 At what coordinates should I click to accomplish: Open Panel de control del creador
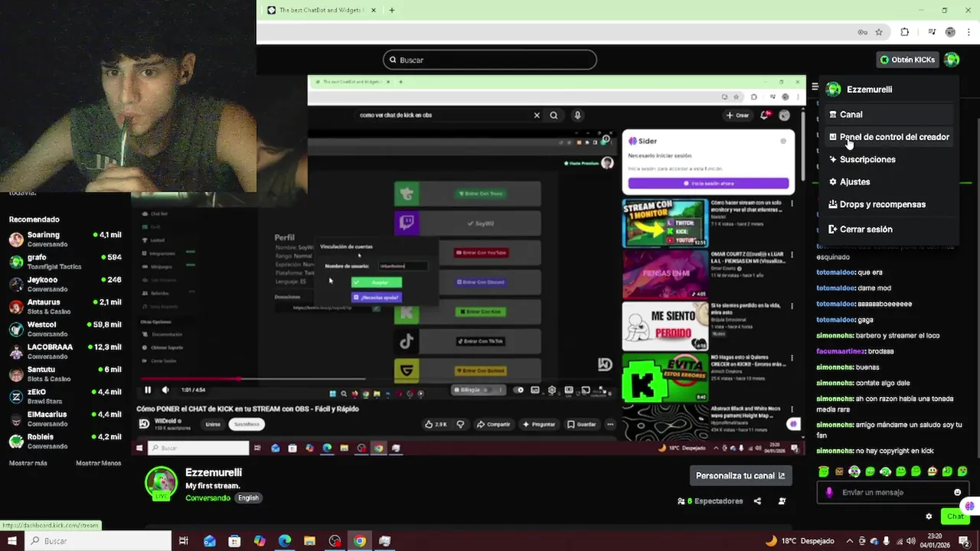[x=888, y=137]
